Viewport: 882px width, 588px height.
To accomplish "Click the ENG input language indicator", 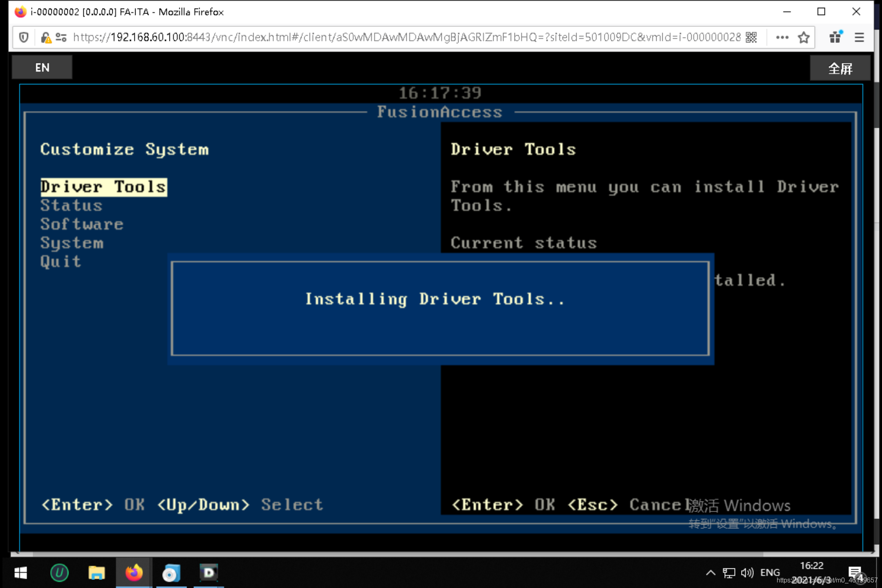I will pyautogui.click(x=770, y=572).
